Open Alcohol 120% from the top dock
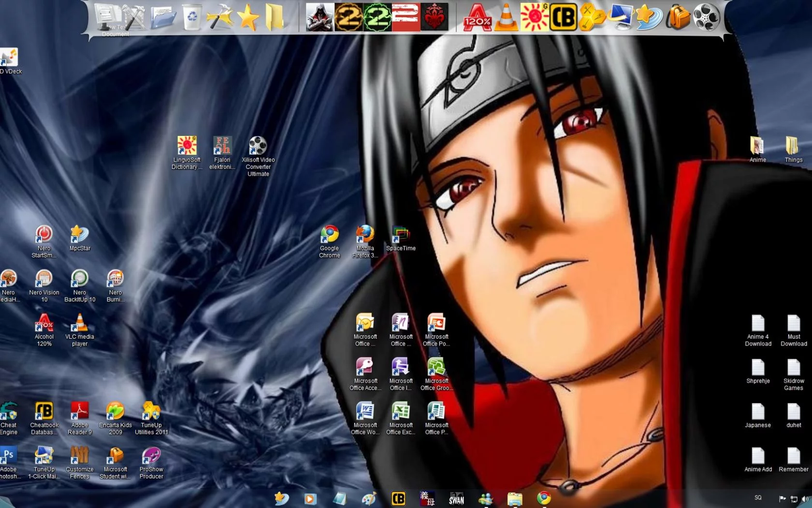 [477, 17]
